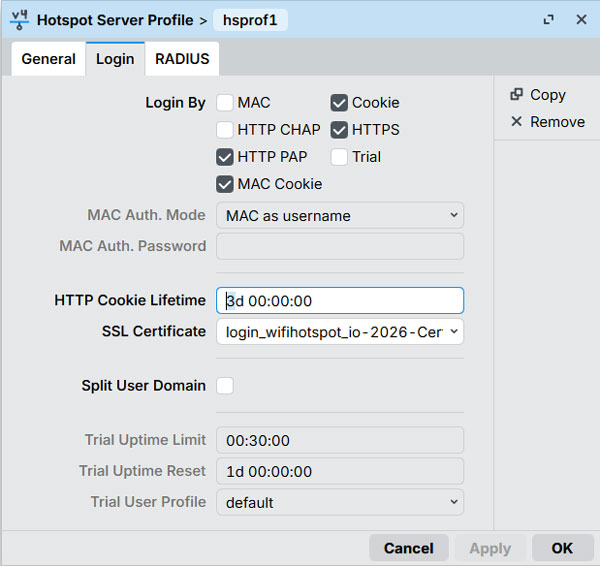Screen dimensions: 600x566
Task: Click the hsprof1 profile name label
Action: click(x=250, y=19)
